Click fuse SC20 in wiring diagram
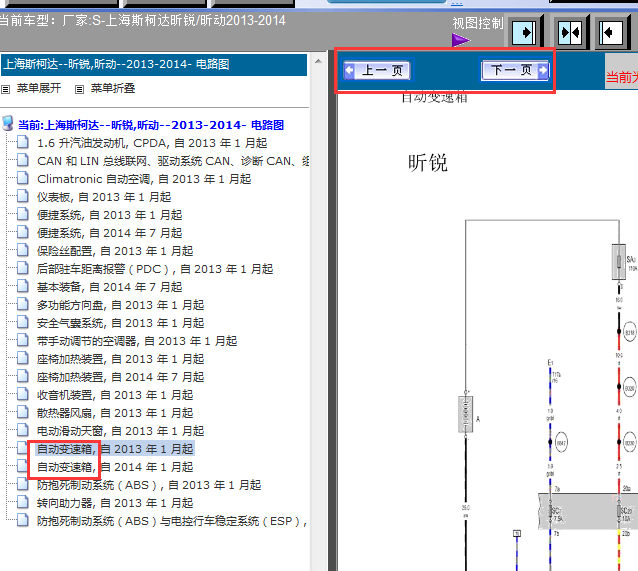 pyautogui.click(x=620, y=511)
